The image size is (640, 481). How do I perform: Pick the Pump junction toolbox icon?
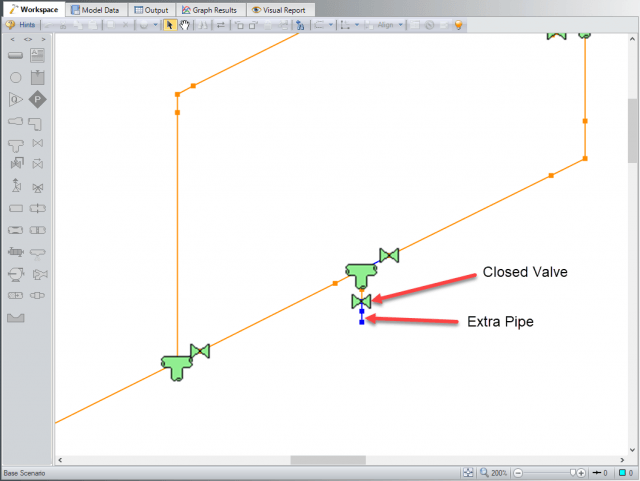pos(16,274)
